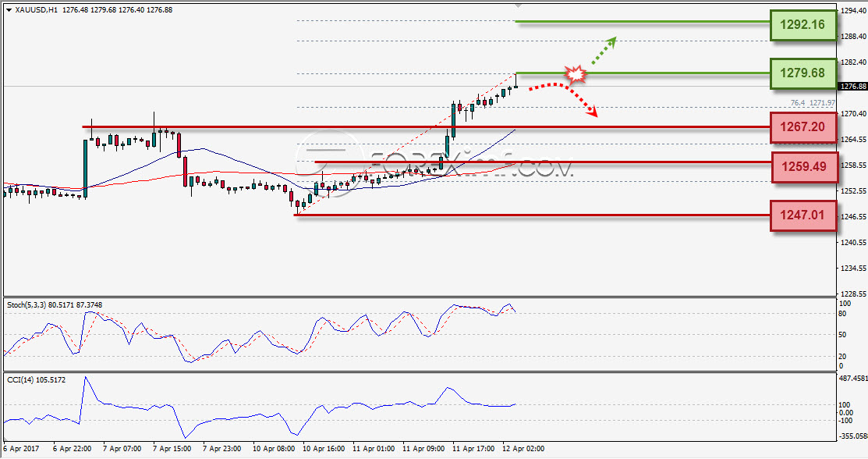This screenshot has height=459, width=868.
Task: Click the current price tag 1276.88
Action: pos(853,87)
